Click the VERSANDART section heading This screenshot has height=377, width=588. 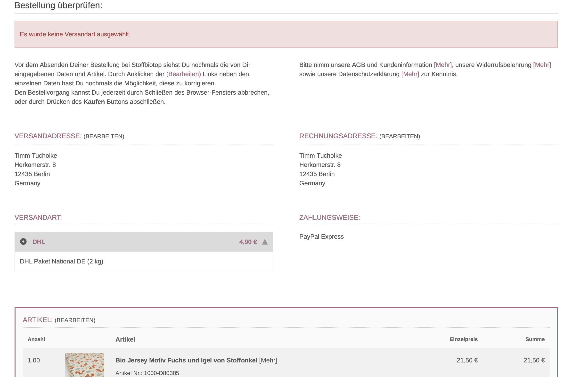pos(38,217)
